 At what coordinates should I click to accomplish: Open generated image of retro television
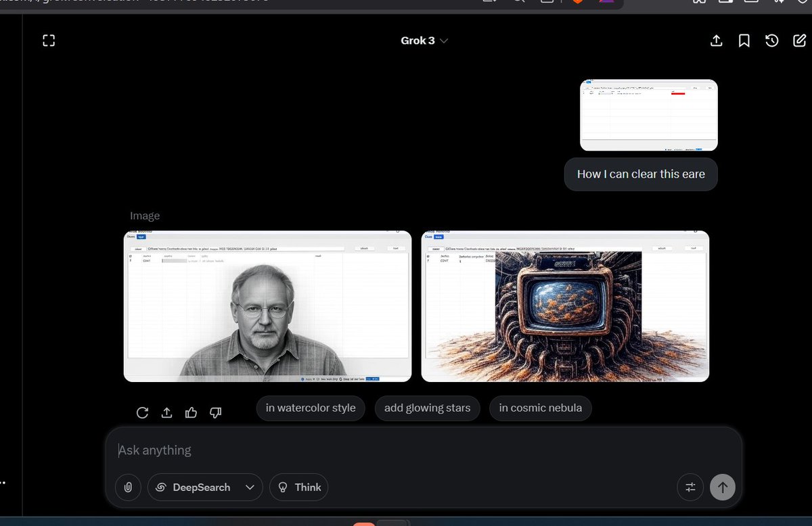click(x=565, y=306)
